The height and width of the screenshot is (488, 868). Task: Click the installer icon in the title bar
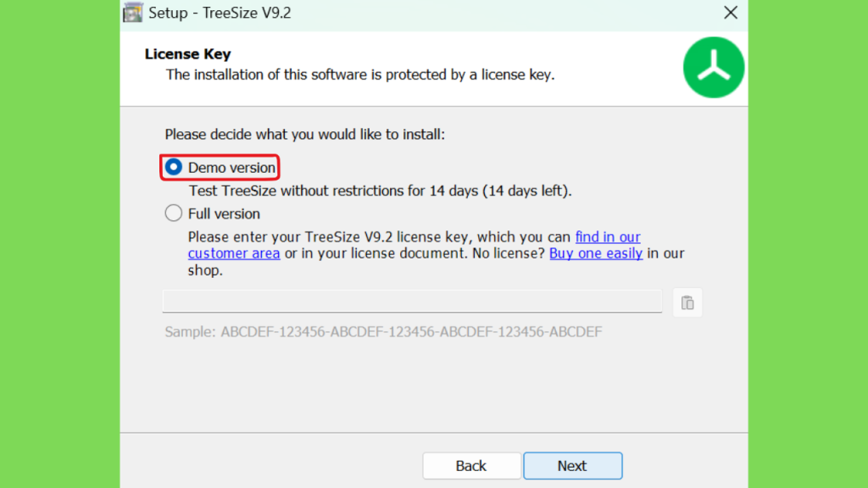pos(133,12)
